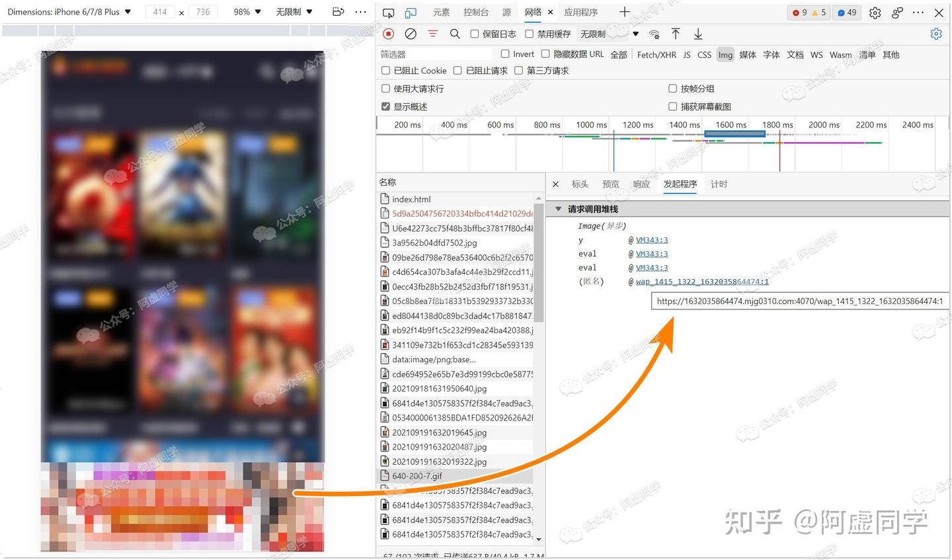Click the rotate device icon
This screenshot has height=560, width=952.
point(338,12)
